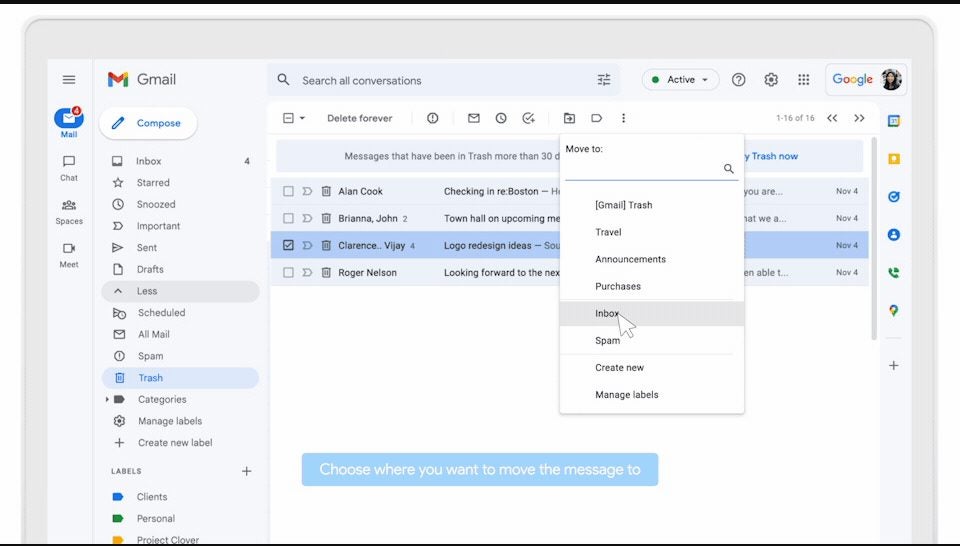Open the select-all checkbox dropdown arrow
The height and width of the screenshot is (546, 960).
[302, 118]
